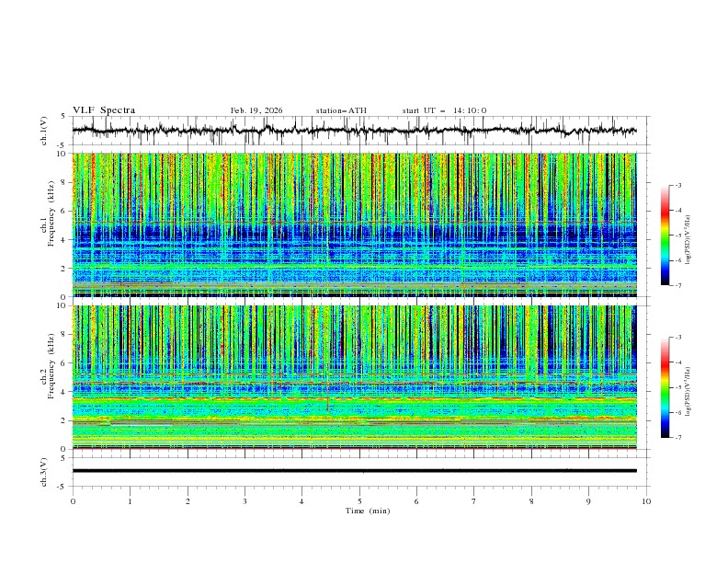Click time axis tick label "2"

(x=188, y=501)
